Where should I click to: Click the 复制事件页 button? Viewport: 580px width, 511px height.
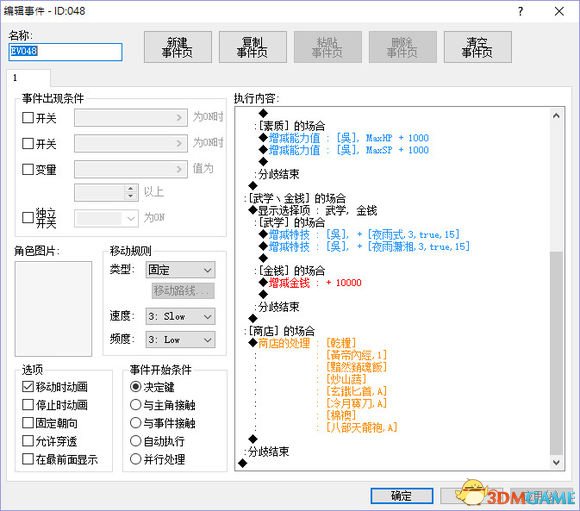[253, 47]
